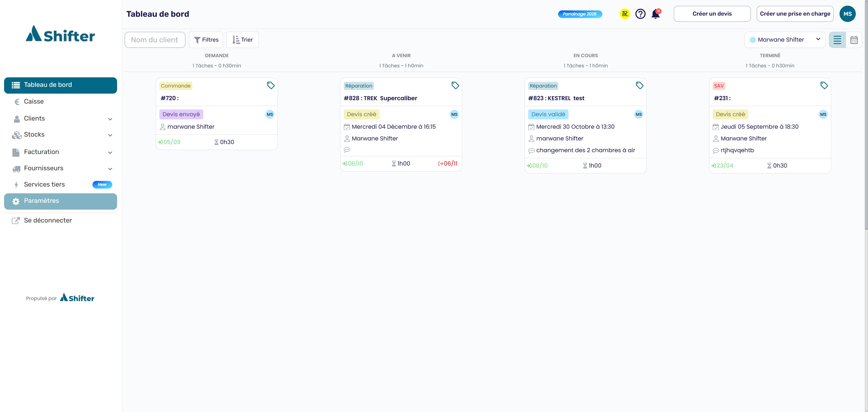Click the tag icon on SAV card #231
Screen dimensions: 868x412
click(824, 85)
